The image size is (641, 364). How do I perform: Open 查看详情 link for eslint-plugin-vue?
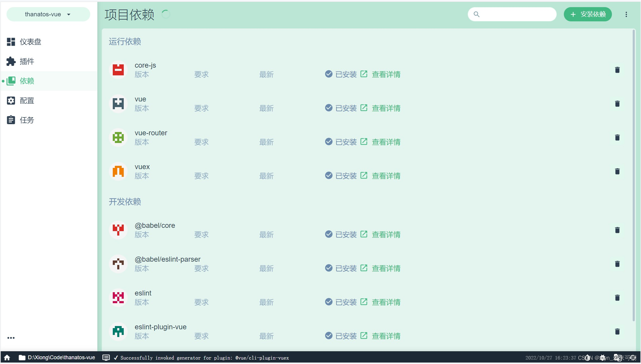coord(380,336)
